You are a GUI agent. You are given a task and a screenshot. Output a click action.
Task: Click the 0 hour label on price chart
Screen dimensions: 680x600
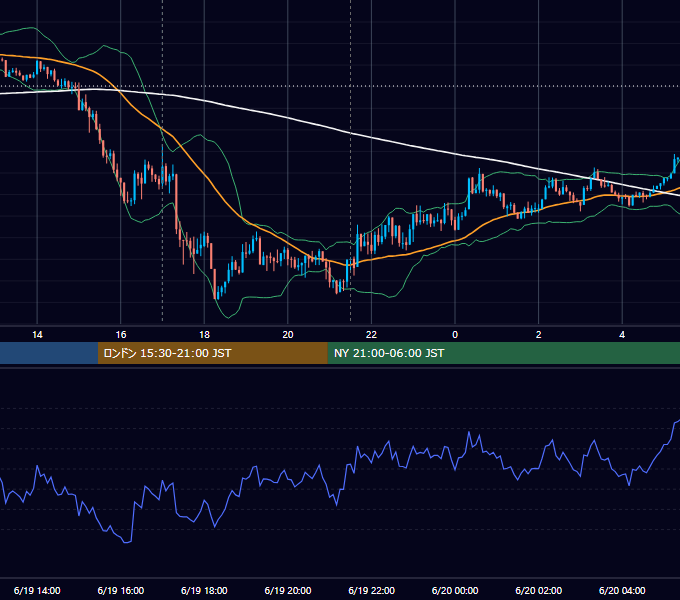click(455, 335)
